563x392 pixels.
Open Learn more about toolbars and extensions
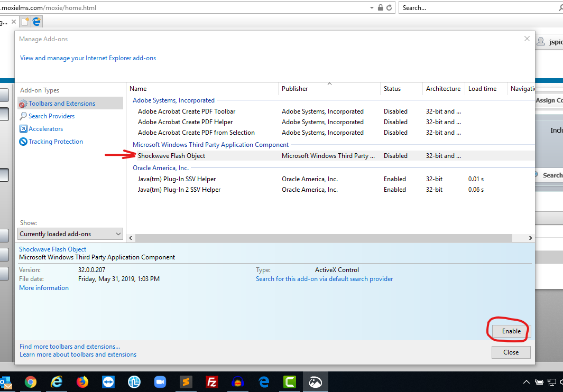pos(78,354)
